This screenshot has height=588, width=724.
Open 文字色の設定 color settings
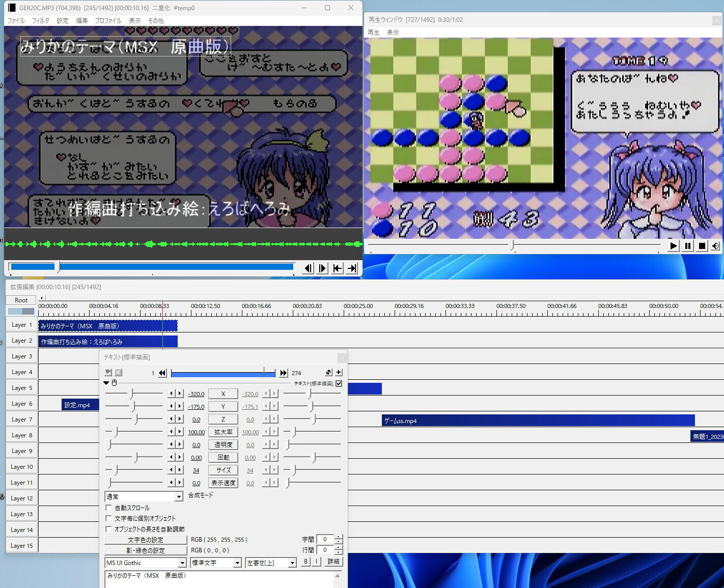point(146,540)
